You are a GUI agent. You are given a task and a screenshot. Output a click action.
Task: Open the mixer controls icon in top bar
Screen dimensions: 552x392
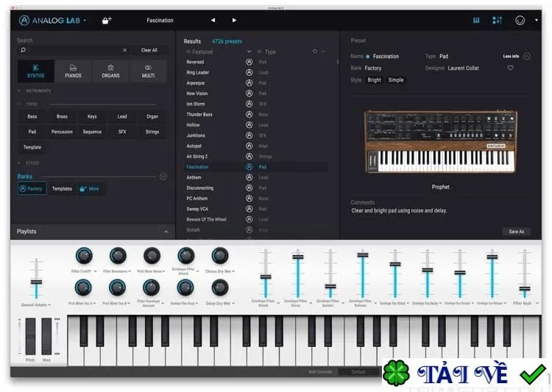pos(497,21)
